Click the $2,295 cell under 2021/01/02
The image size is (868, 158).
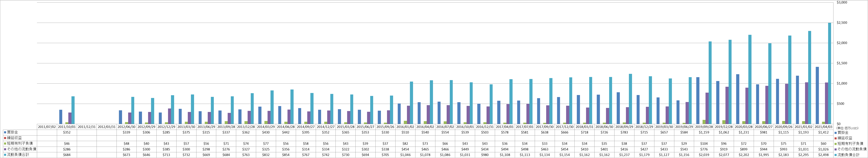804,155
